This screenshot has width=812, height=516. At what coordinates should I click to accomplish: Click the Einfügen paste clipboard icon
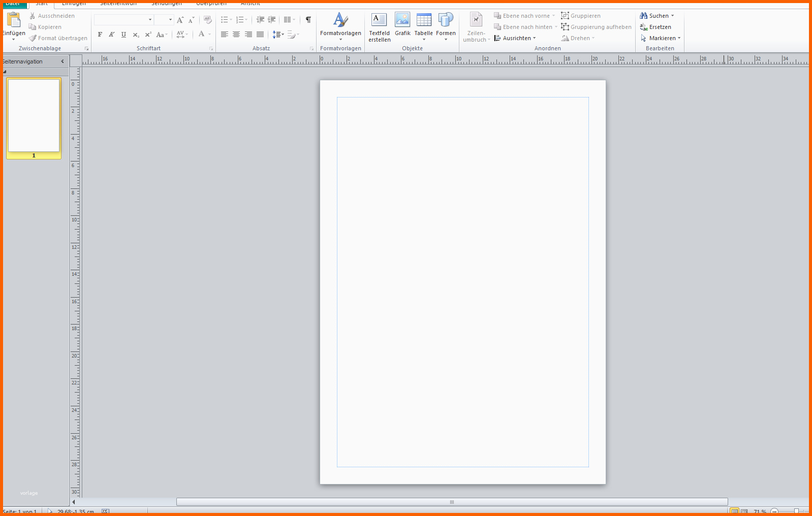(14, 20)
